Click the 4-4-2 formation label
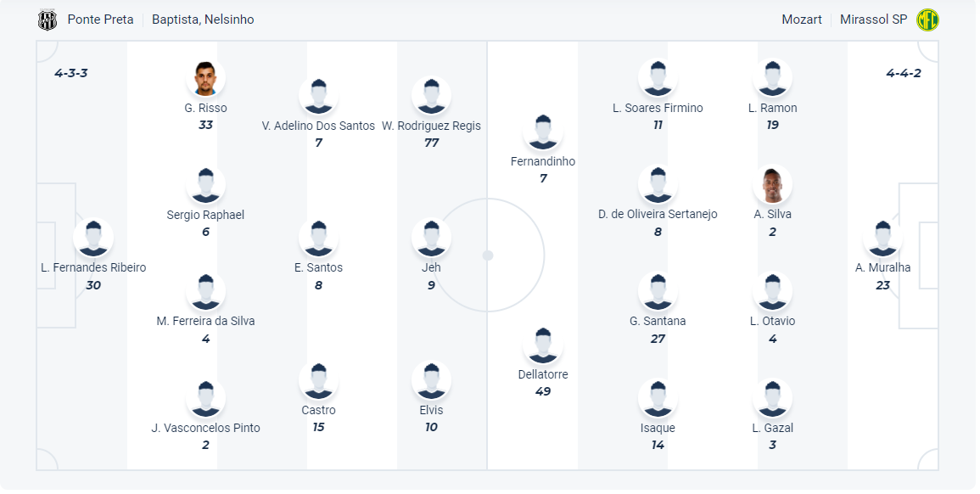This screenshot has width=980, height=494. tap(904, 73)
